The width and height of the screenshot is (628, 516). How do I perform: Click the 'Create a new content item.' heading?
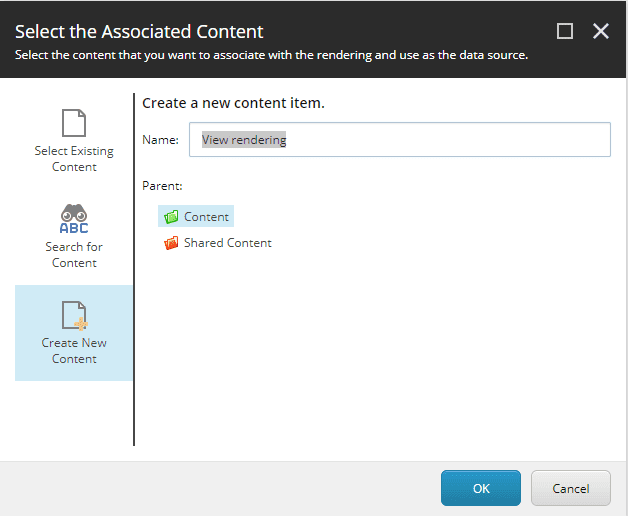(x=233, y=103)
